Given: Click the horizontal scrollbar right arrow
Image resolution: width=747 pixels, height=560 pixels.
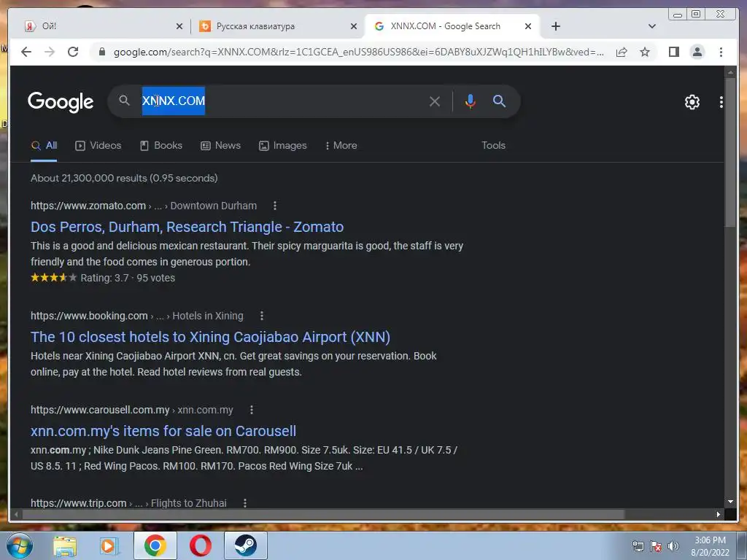Looking at the screenshot, I should point(718,514).
